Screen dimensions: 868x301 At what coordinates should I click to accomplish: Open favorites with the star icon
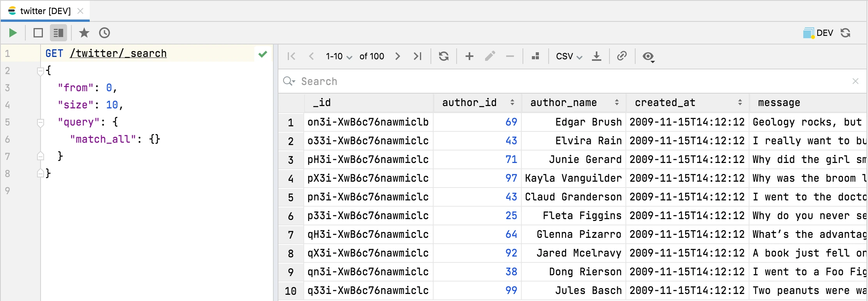pyautogui.click(x=84, y=33)
